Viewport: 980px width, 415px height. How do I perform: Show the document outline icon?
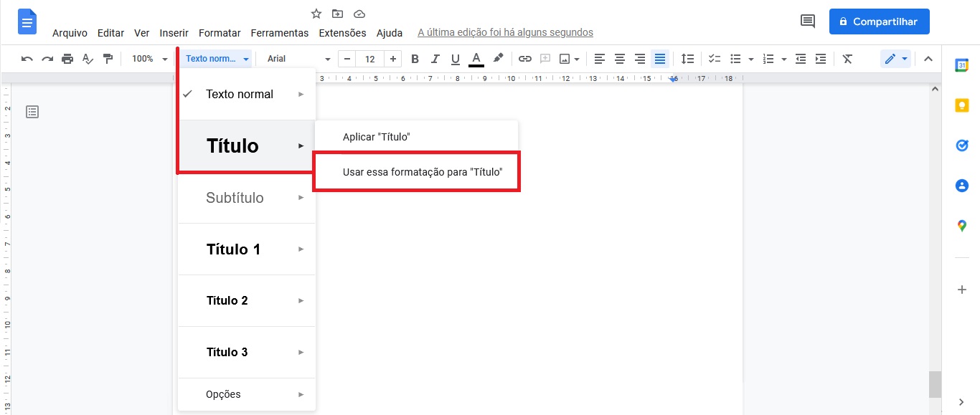pos(32,111)
